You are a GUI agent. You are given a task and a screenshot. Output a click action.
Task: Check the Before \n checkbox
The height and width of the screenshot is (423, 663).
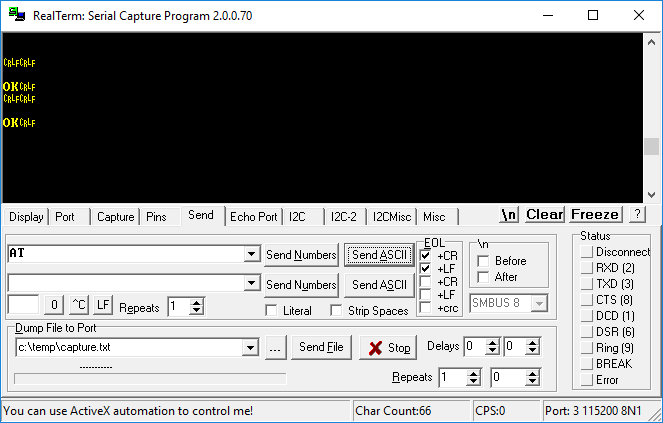pos(483,261)
